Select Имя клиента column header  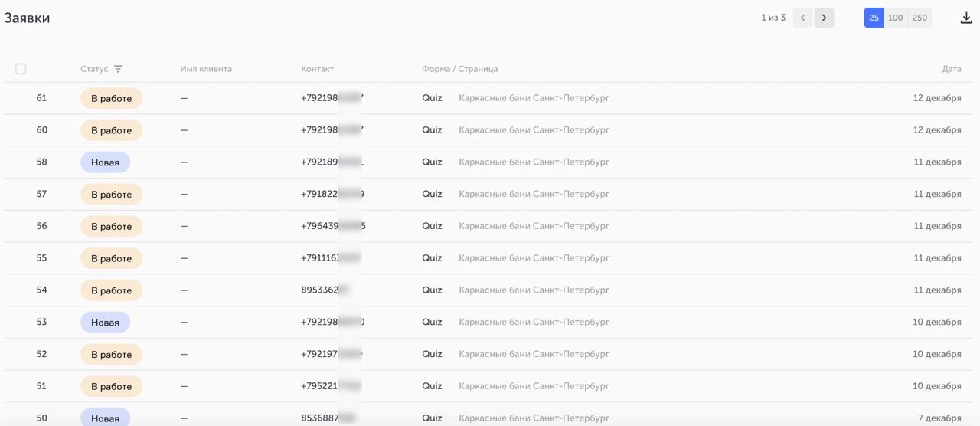coord(206,69)
